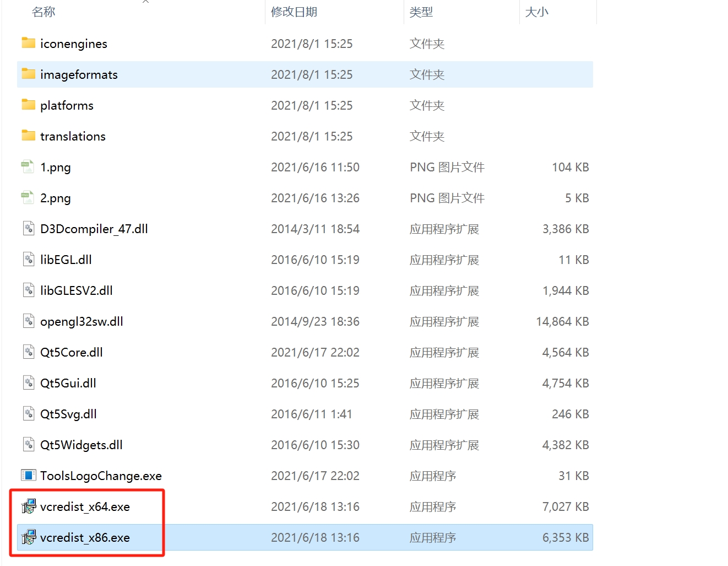Select the Qt5Svg.dll file name
Screen dimensions: 728x566
[x=68, y=414]
